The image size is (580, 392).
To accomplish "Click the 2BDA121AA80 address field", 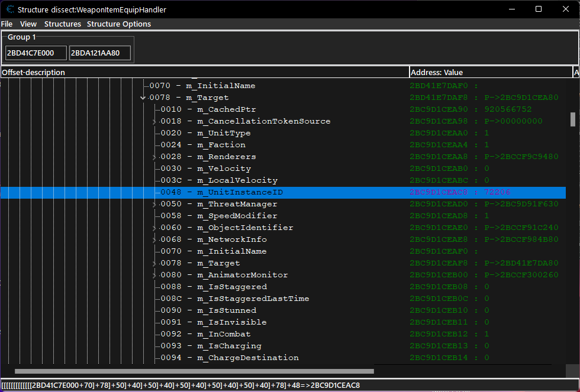I will [99, 53].
